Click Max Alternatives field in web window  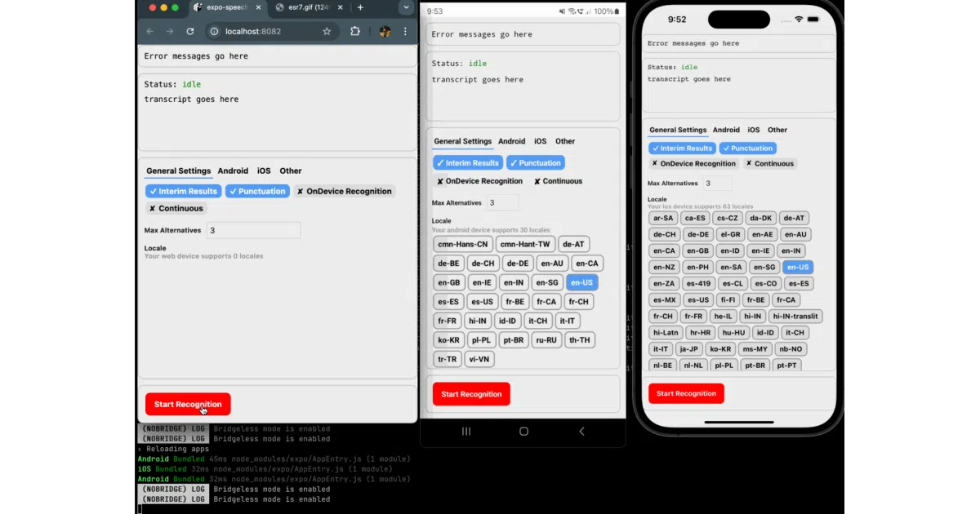coord(253,230)
